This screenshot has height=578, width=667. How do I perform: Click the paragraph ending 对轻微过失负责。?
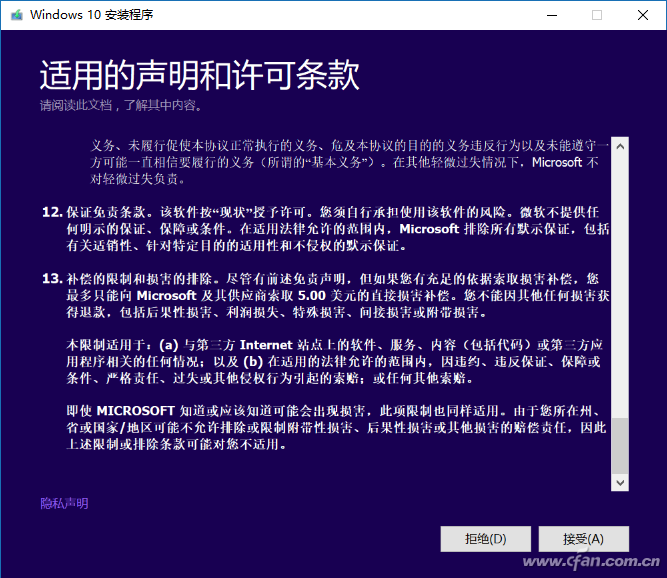click(x=349, y=162)
